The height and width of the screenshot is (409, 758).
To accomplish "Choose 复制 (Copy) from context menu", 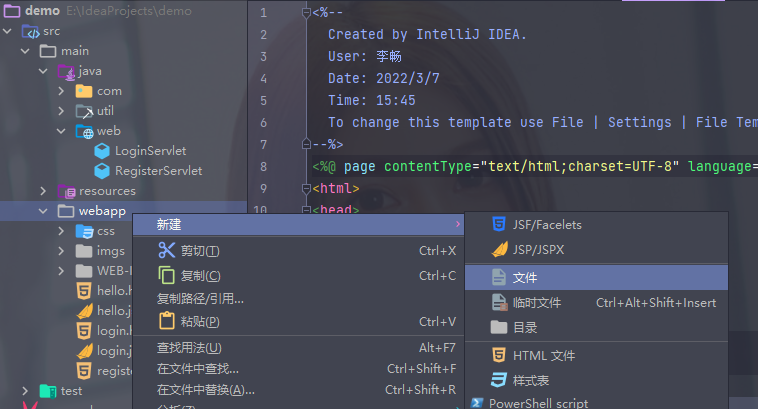I will click(298, 276).
